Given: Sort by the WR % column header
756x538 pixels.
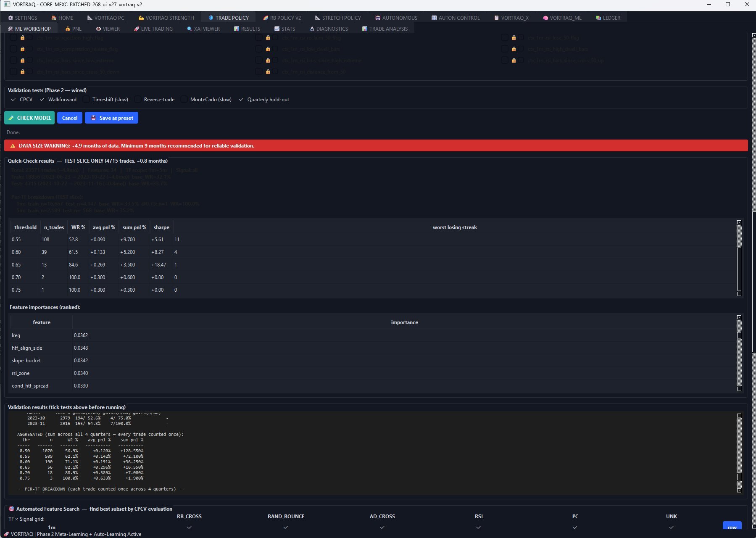Looking at the screenshot, I should [x=78, y=227].
